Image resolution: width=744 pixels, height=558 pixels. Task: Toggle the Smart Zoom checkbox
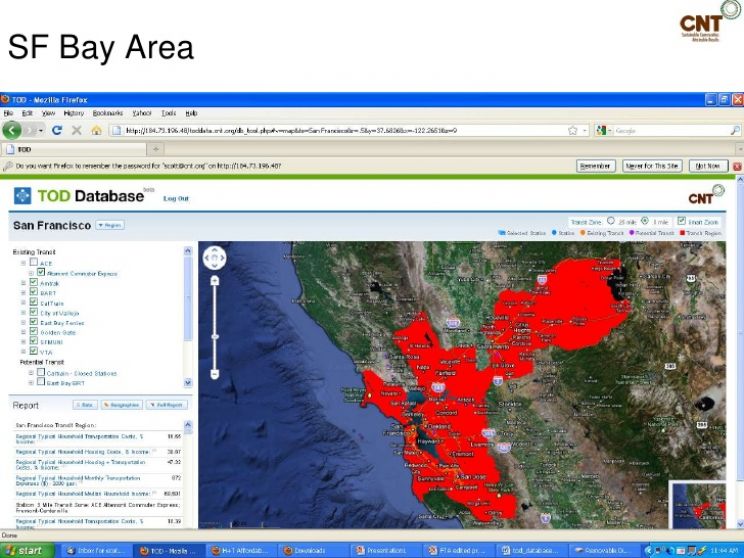pos(681,221)
